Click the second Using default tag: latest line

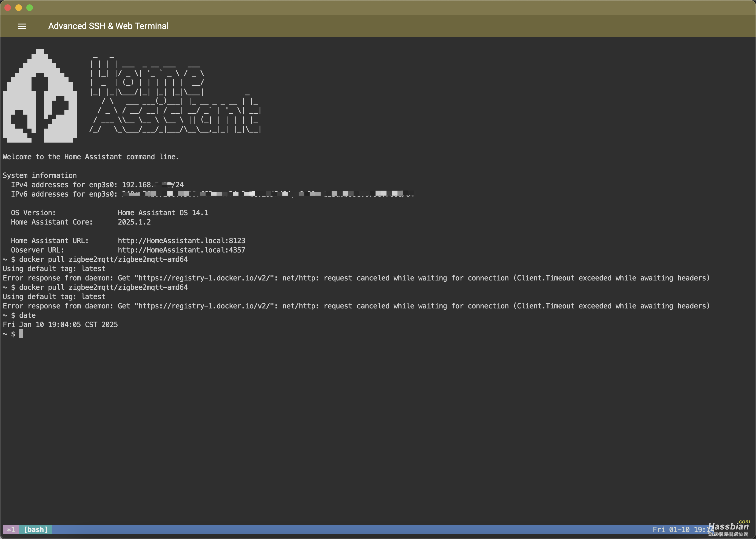coord(54,296)
